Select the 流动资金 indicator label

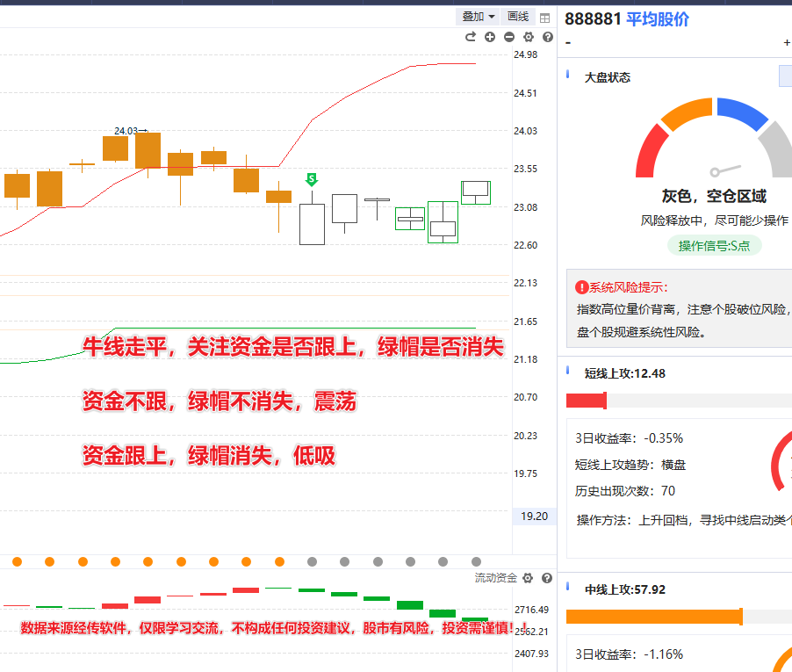(x=496, y=578)
